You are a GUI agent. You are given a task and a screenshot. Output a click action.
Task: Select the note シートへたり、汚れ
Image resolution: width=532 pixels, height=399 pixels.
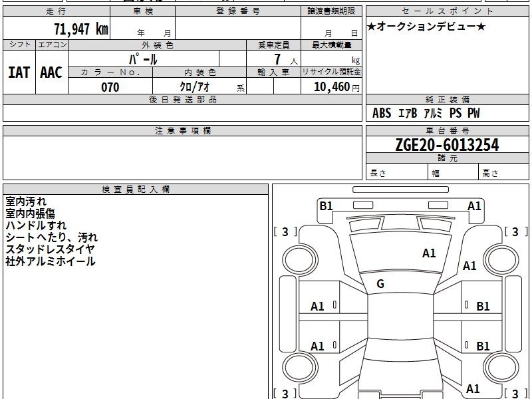pyautogui.click(x=52, y=237)
